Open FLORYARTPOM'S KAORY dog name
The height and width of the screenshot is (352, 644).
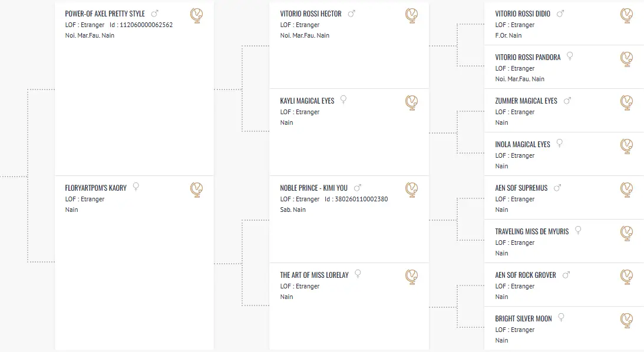(x=95, y=188)
